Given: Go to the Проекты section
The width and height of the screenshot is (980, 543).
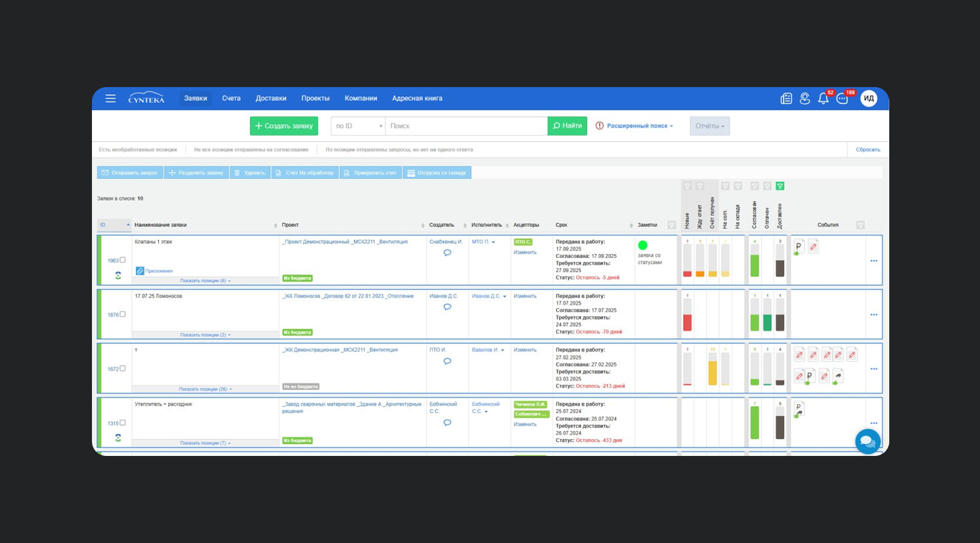Looking at the screenshot, I should tap(315, 99).
